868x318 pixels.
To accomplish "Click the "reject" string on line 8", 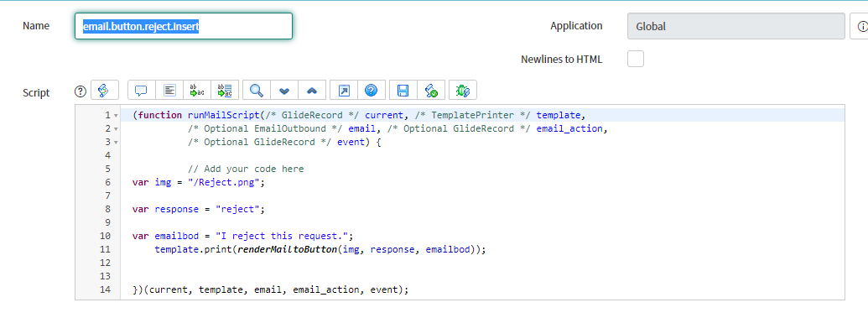I will tap(237, 210).
